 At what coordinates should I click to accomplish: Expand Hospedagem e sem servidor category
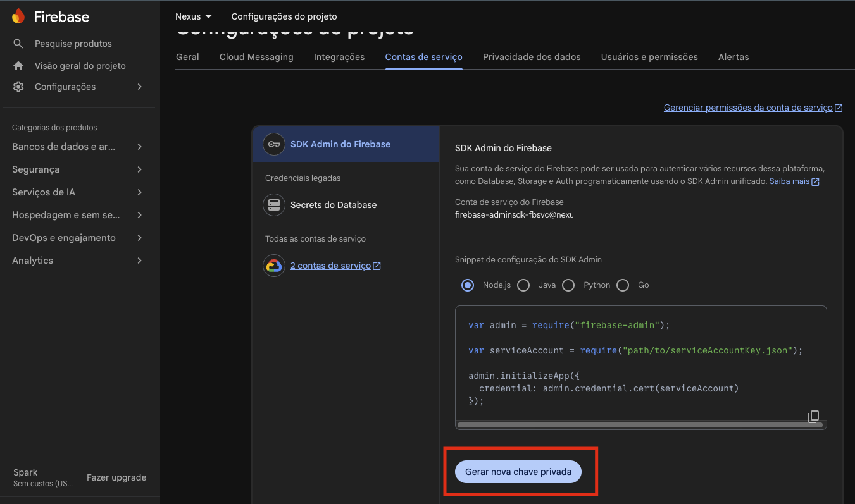click(140, 215)
